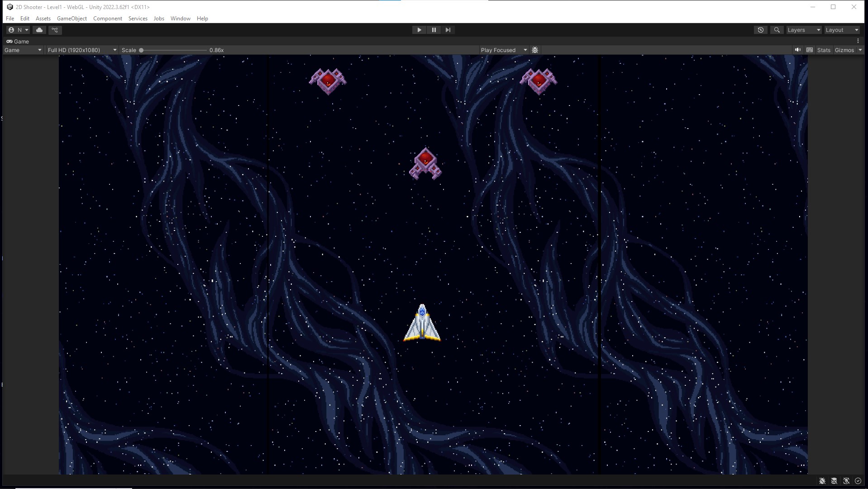Screen dimensions: 868x489
Task: Open the Edit menu
Action: click(x=25, y=19)
